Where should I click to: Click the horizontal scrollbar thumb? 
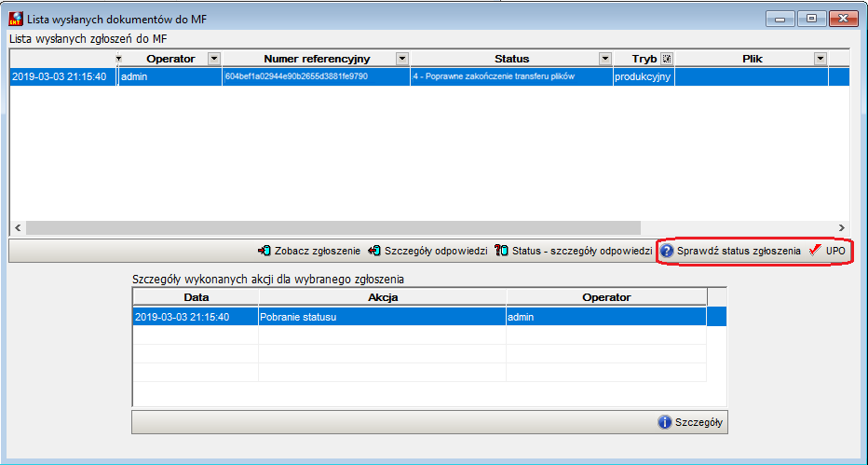332,227
